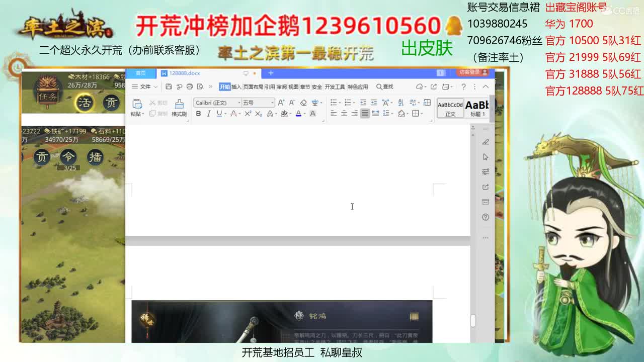Screen dimensions: 644x362
Task: Open the archive box icon in sidebar
Action: (486, 202)
